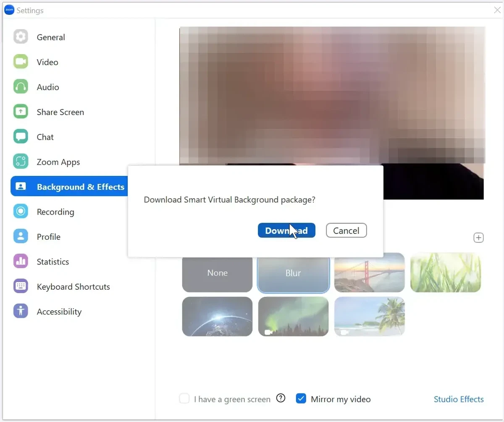The height and width of the screenshot is (422, 504).
Task: Click the Statistics bar chart icon
Action: [x=21, y=261]
